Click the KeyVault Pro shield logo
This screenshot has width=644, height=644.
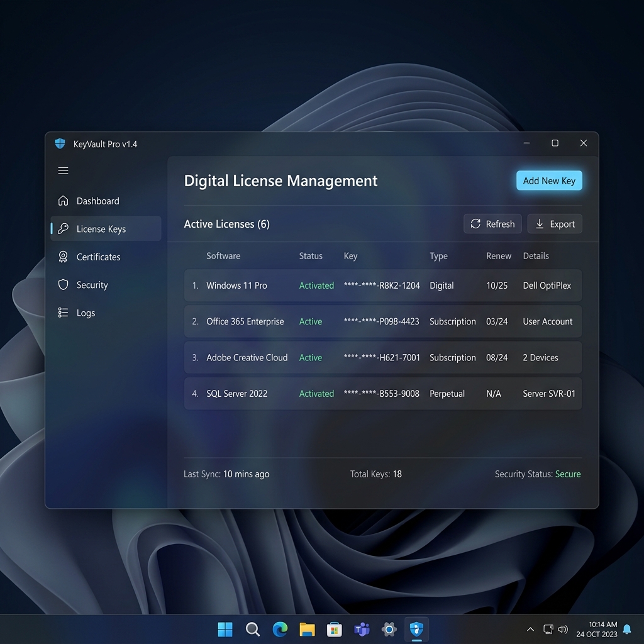[60, 144]
